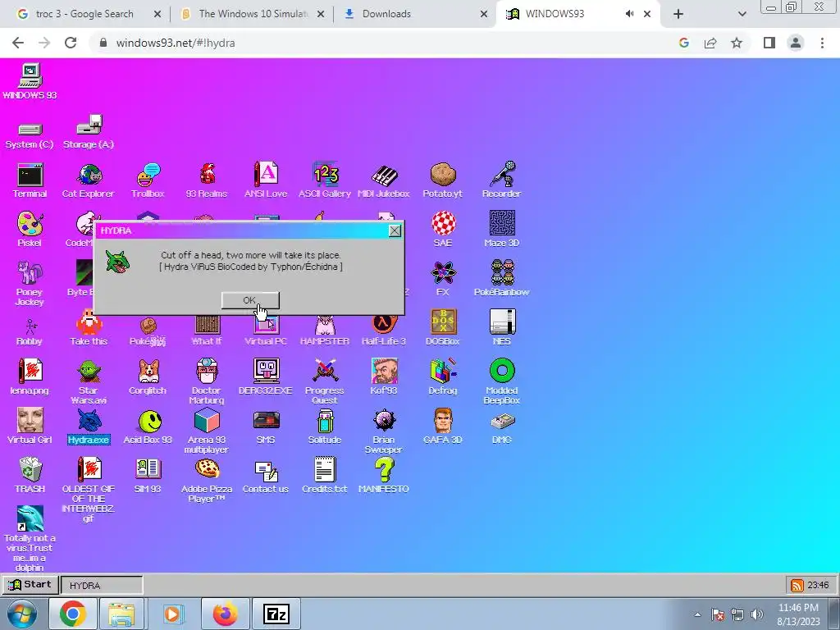Viewport: 840px width, 630px height.
Task: Launch the Solitude icon
Action: 325,427
